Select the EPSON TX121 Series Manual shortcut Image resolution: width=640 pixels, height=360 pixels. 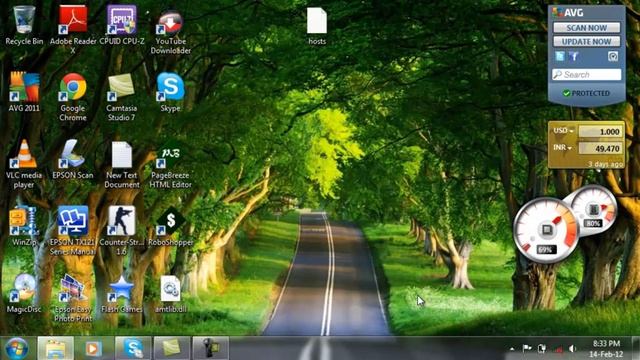(73, 231)
